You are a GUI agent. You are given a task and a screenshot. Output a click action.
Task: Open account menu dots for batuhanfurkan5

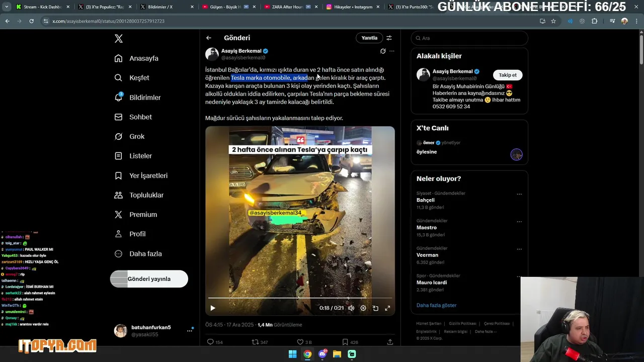(190, 330)
